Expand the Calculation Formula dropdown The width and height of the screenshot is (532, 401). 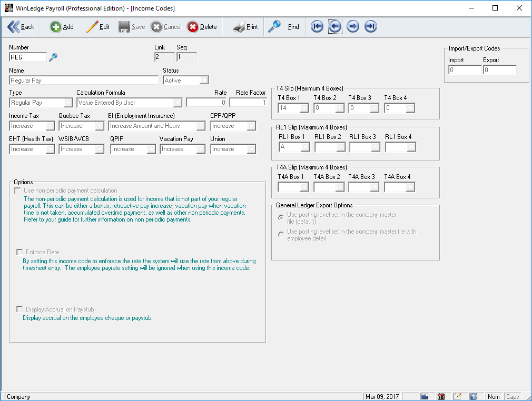click(x=178, y=103)
